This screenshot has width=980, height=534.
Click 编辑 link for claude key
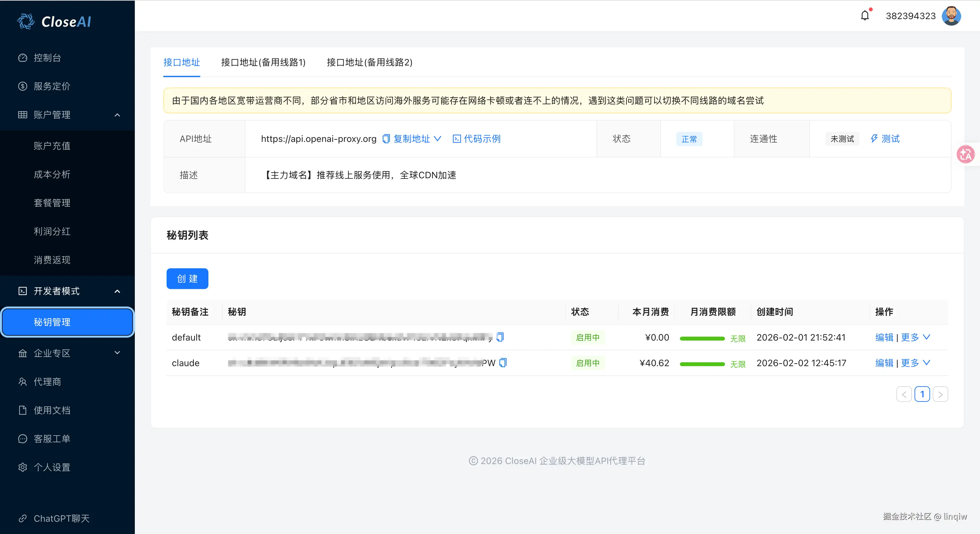[x=884, y=363]
